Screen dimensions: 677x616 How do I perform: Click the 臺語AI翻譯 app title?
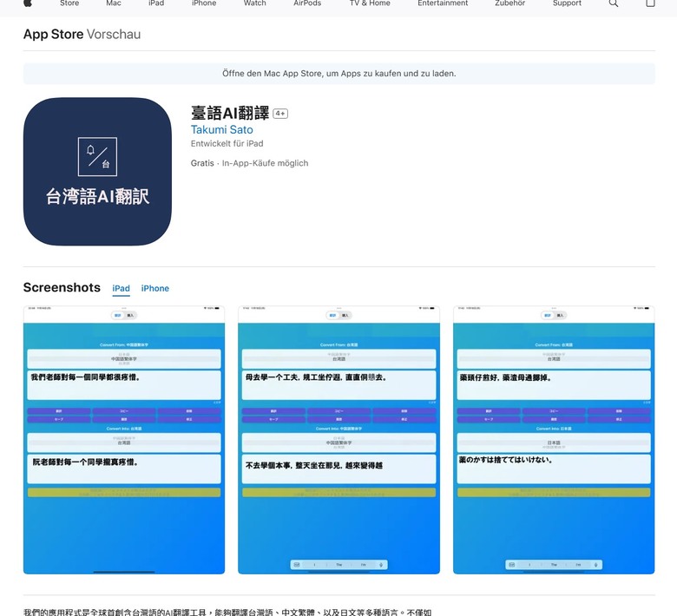tap(230, 113)
